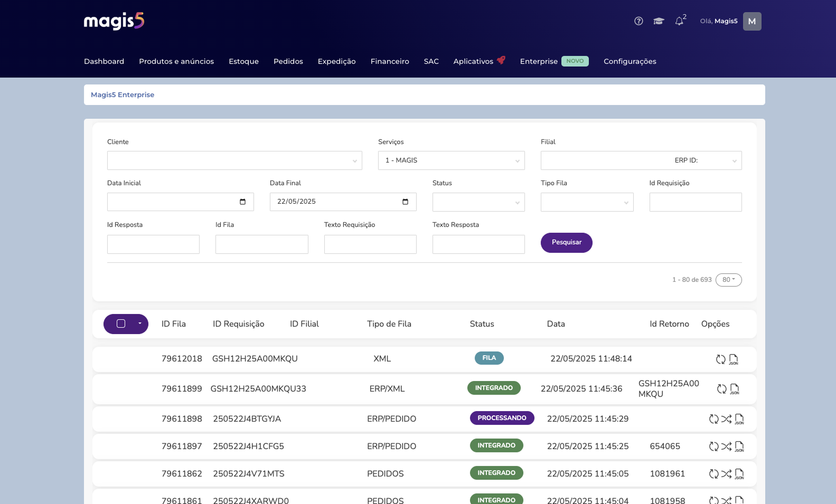Click the rocket icon beside Aplicativos

[x=501, y=60]
